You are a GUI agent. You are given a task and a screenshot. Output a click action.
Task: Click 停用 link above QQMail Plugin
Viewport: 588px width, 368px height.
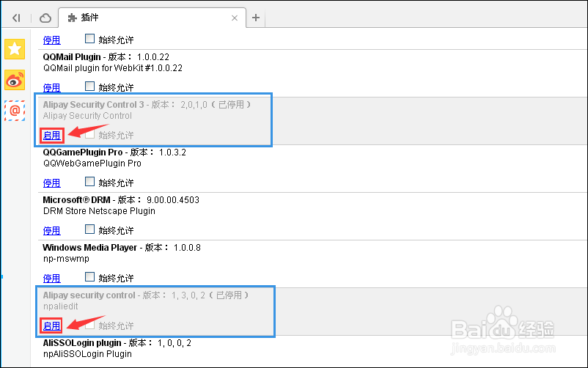(x=52, y=40)
